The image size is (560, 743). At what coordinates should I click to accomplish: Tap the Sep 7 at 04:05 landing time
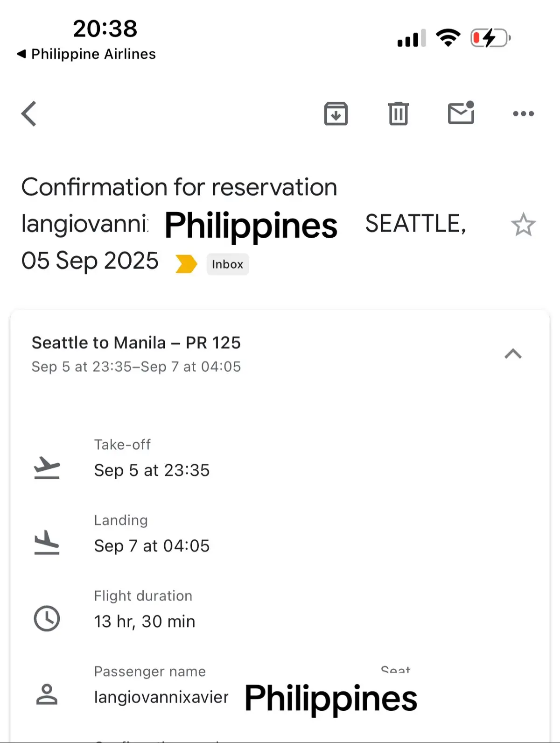[152, 546]
